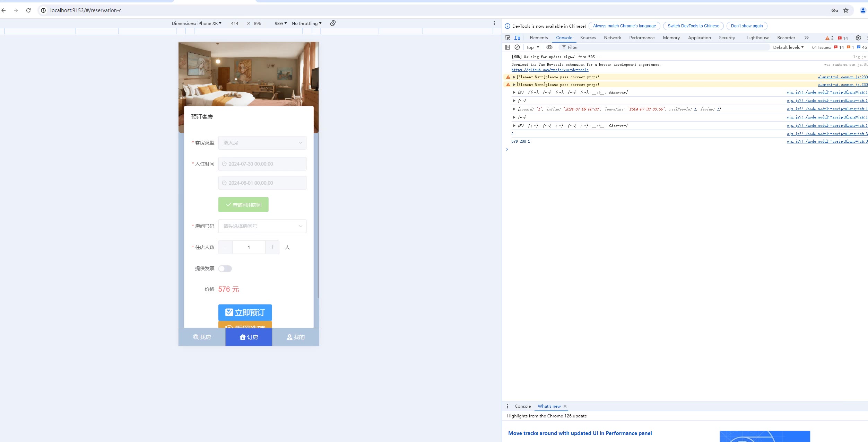Go to 我的 bottom navigation tab
Viewport: 868px width, 442px height.
point(296,337)
